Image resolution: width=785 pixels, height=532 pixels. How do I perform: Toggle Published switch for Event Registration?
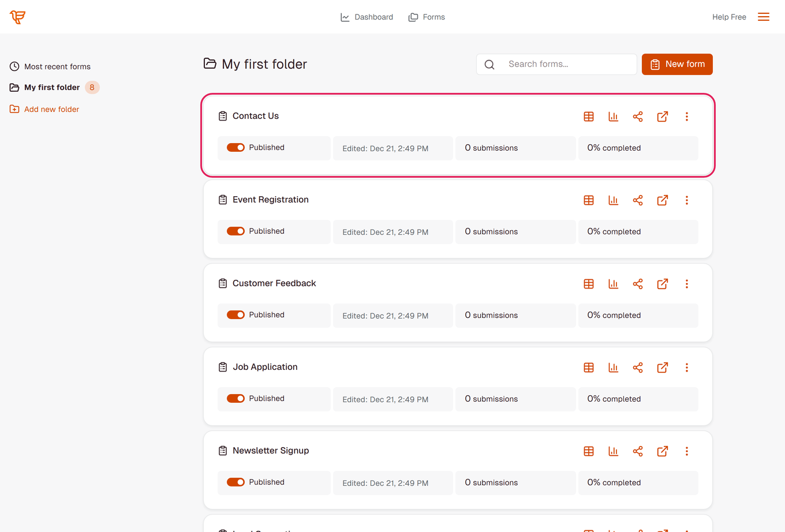click(x=235, y=231)
